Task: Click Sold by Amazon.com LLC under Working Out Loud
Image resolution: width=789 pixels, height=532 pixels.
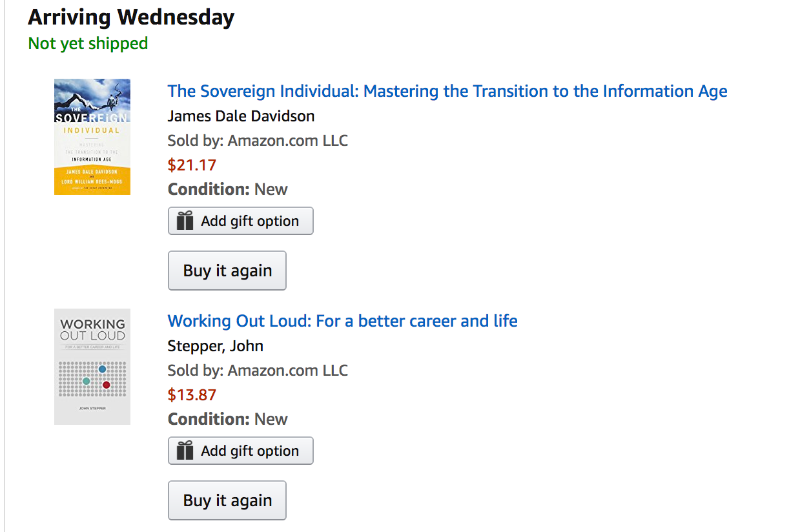Action: coord(258,371)
